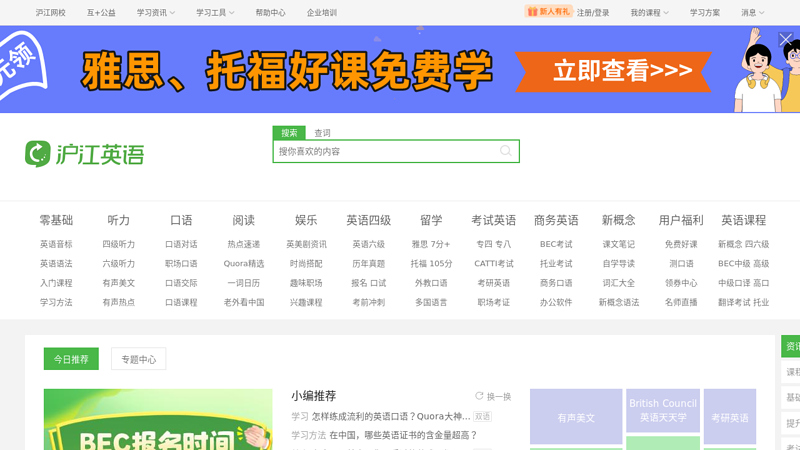
Task: Switch to the 查词 tab
Action: coord(322,133)
